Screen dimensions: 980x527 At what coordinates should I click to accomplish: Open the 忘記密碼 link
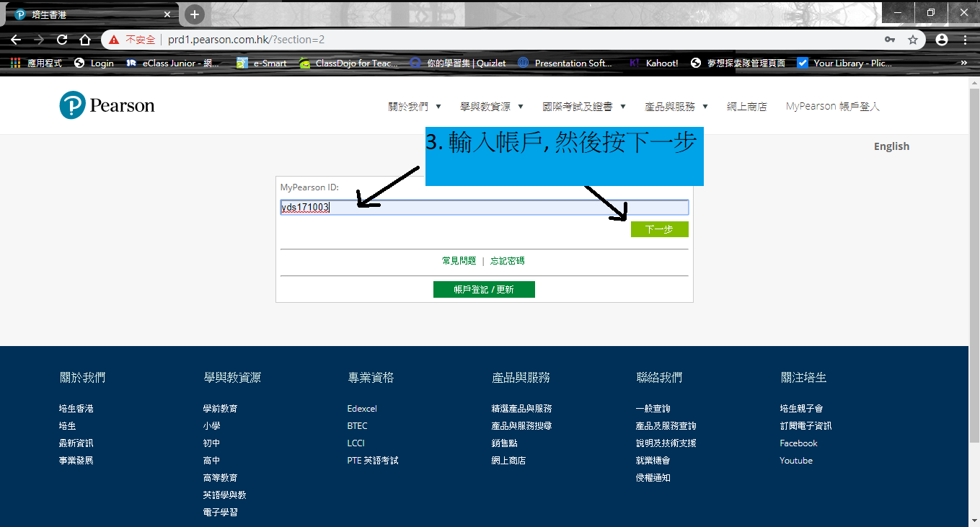508,261
